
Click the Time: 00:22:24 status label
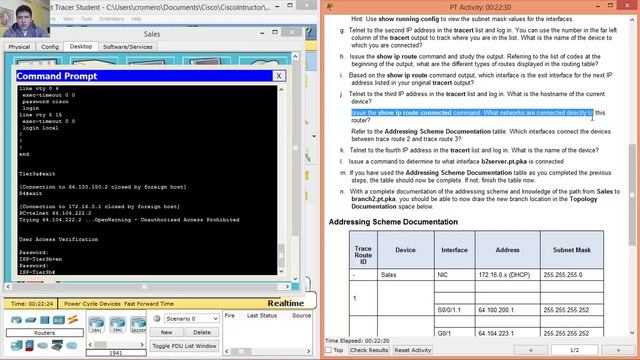point(31,304)
